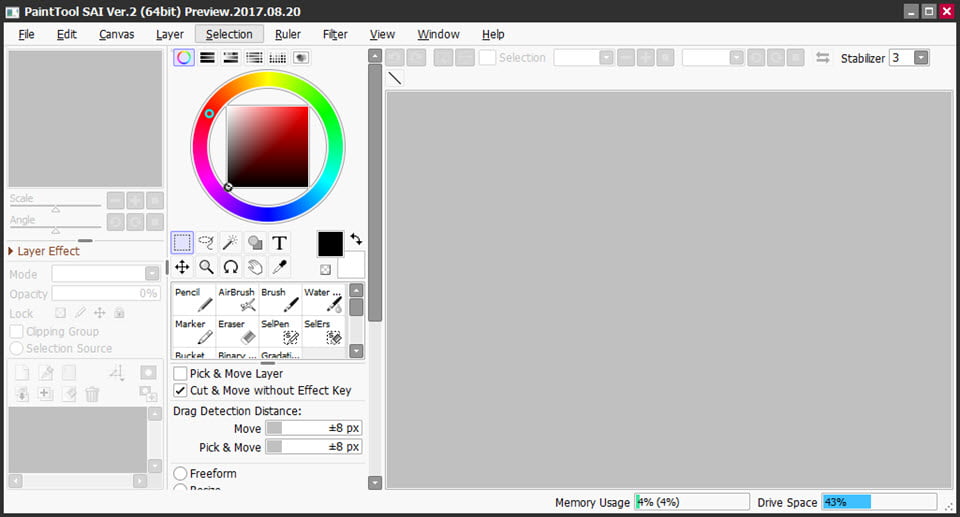Choose the Watercolor brush

pos(323,300)
